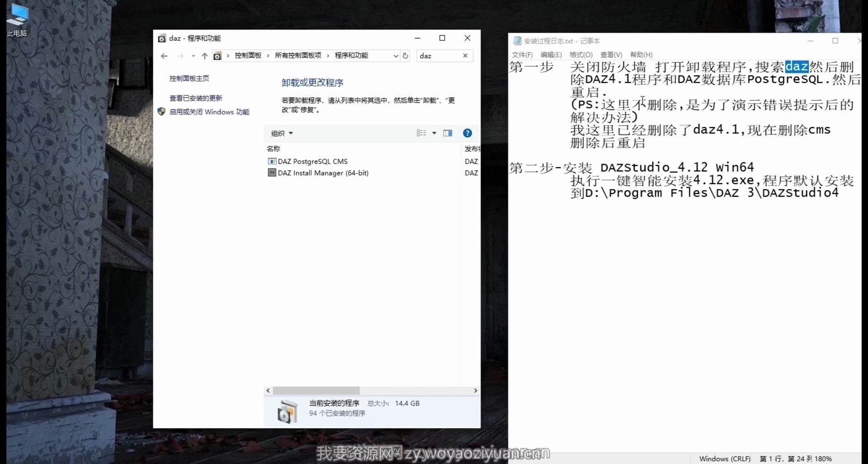Refresh the programs list

pyautogui.click(x=406, y=56)
